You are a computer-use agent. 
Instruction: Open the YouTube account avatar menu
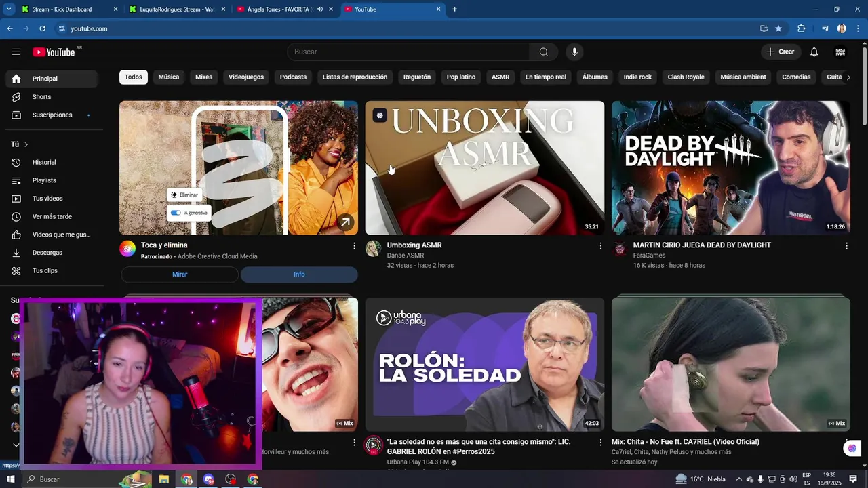[840, 52]
